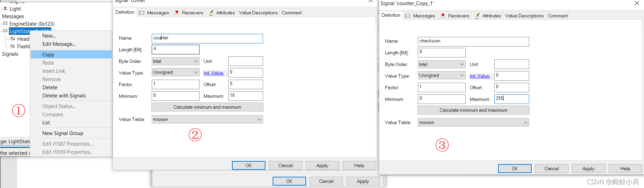Click Cancel in the counter signal dialog

pyautogui.click(x=286, y=165)
